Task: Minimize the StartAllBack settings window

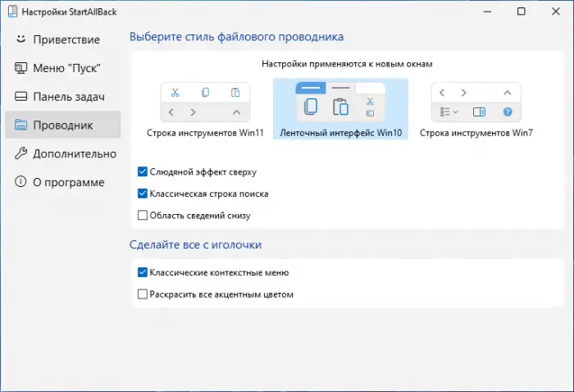Action: [x=481, y=11]
